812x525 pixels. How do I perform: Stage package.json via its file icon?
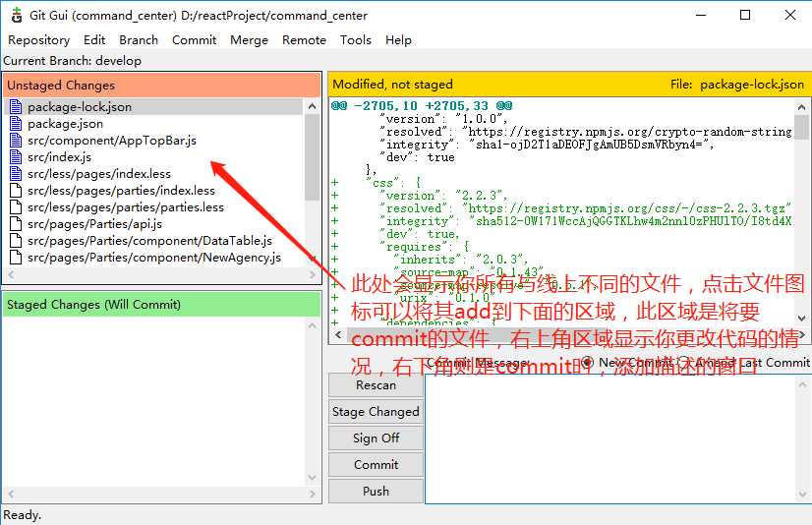[16, 123]
